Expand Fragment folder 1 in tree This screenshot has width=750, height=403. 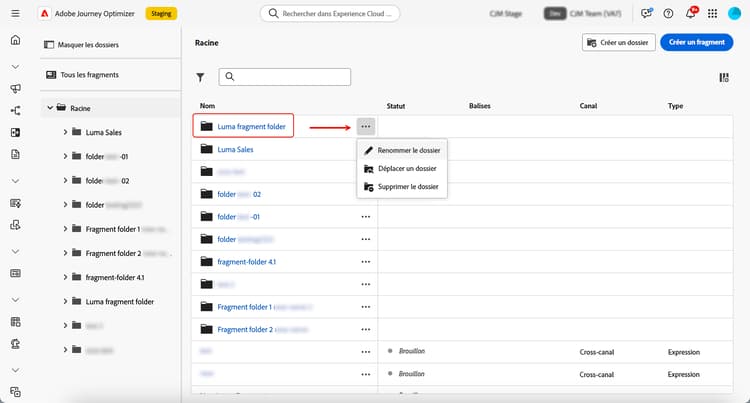pos(65,229)
